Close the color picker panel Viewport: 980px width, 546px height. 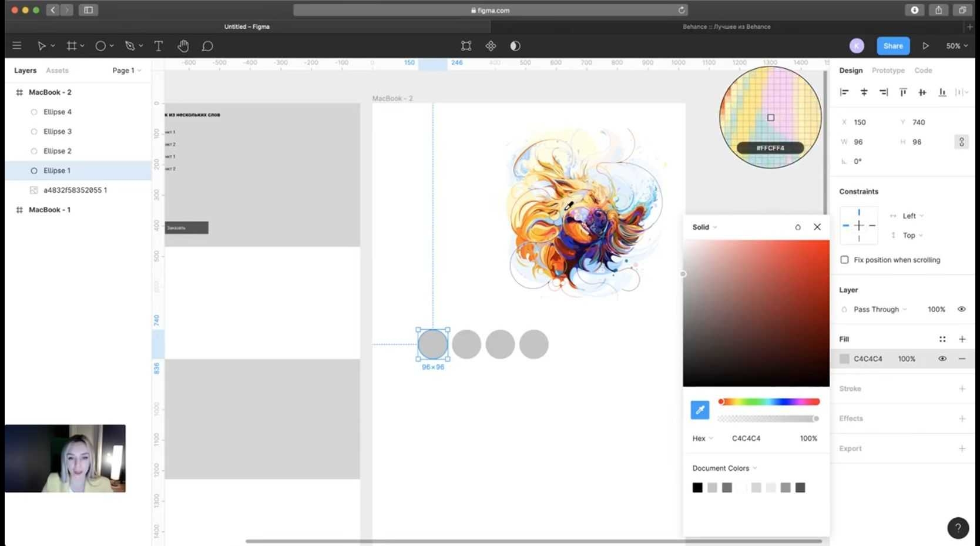tap(817, 227)
